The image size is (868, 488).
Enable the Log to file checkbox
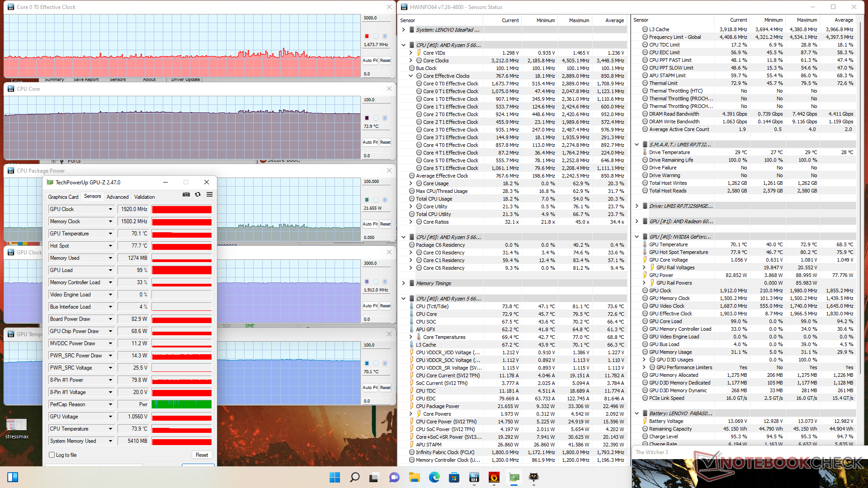tap(52, 455)
